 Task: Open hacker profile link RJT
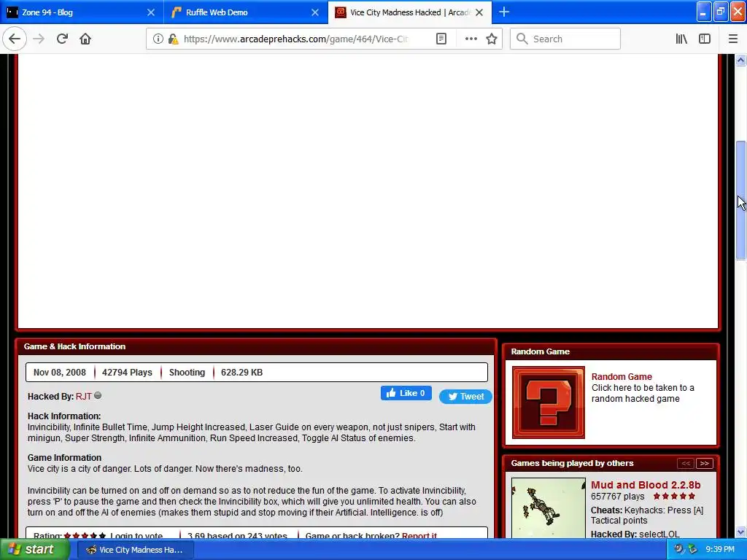pyautogui.click(x=83, y=396)
